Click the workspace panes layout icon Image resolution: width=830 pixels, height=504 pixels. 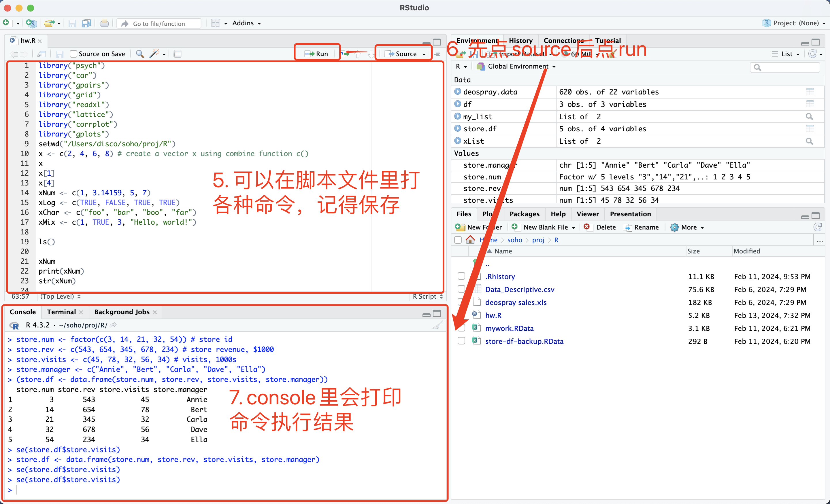215,23
